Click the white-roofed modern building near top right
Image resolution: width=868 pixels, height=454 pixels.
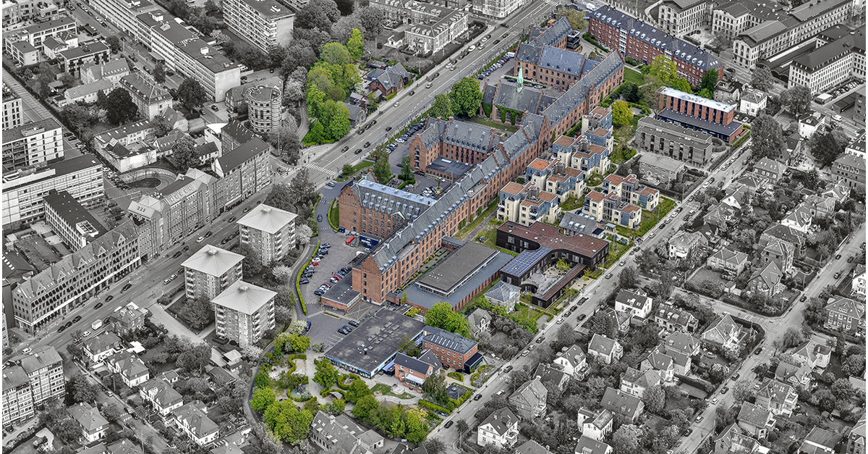[698, 112]
